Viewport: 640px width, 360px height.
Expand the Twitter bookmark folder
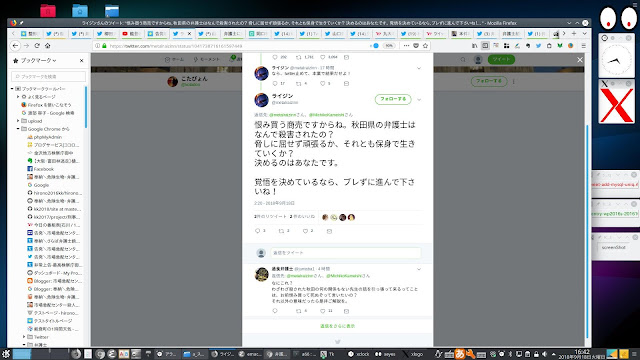(x=24, y=337)
